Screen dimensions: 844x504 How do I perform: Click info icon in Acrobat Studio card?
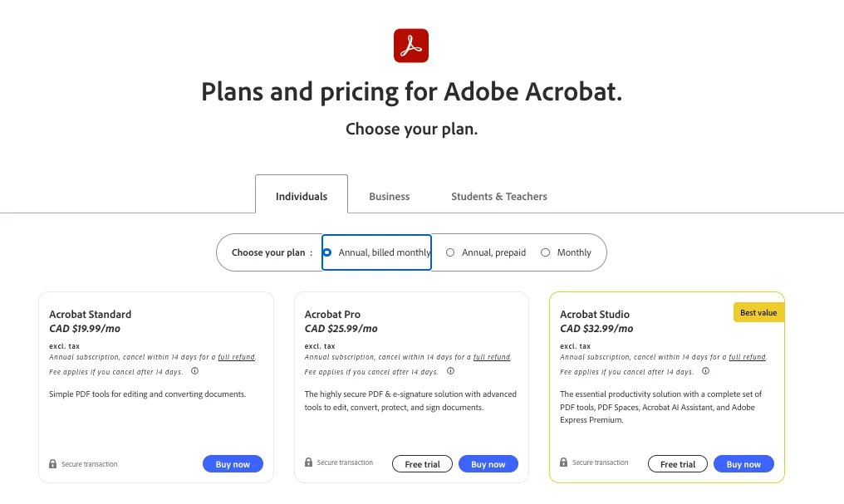(705, 371)
